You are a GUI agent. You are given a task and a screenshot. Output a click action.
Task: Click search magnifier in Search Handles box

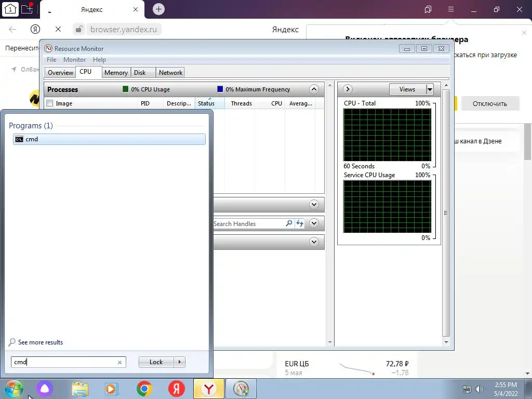(289, 223)
